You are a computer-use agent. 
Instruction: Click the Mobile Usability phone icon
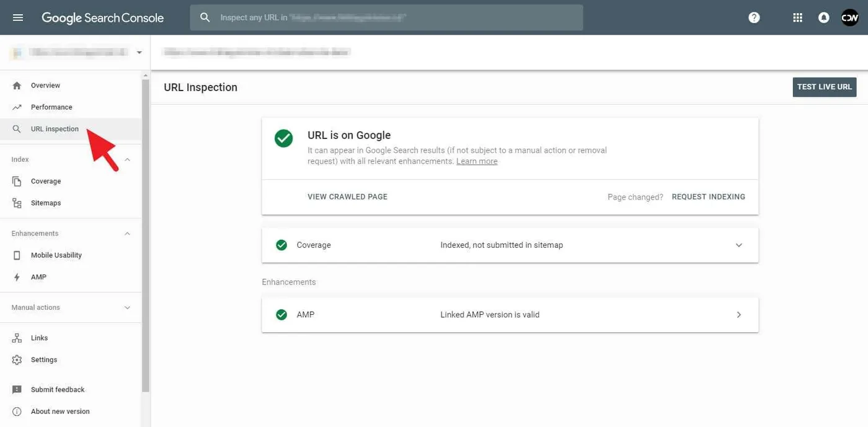(17, 255)
